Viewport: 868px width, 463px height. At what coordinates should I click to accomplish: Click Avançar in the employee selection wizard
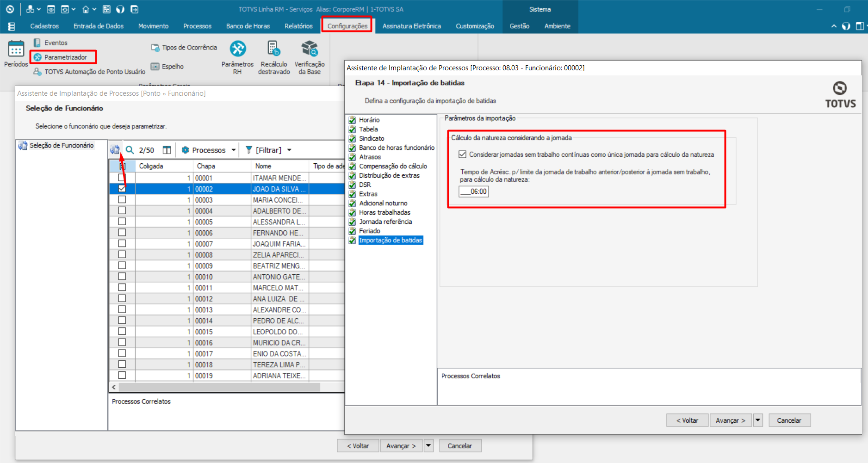click(x=401, y=445)
